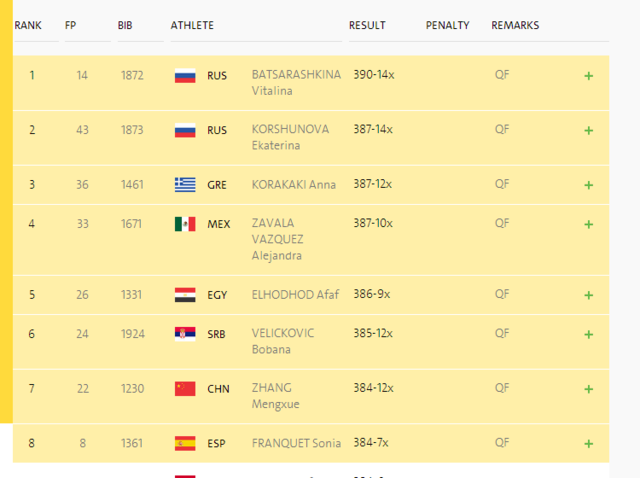Open athlete Zavala Vazquez Alejandra
The width and height of the screenshot is (640, 478).
coord(278,239)
